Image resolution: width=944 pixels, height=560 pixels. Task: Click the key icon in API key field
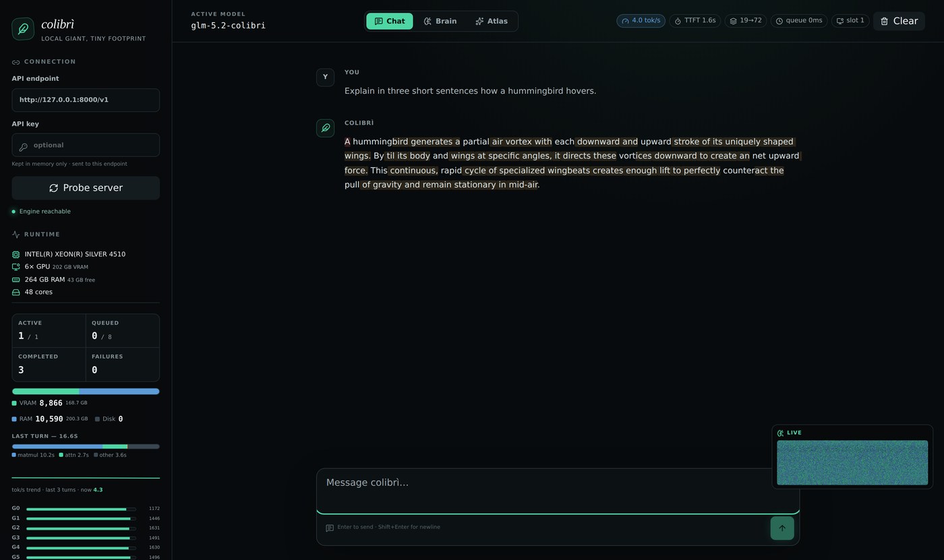24,146
